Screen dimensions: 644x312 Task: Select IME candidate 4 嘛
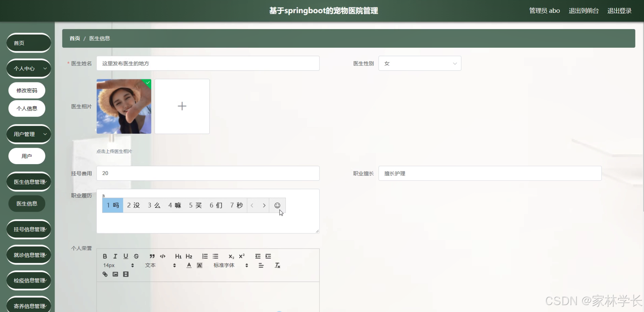point(175,205)
